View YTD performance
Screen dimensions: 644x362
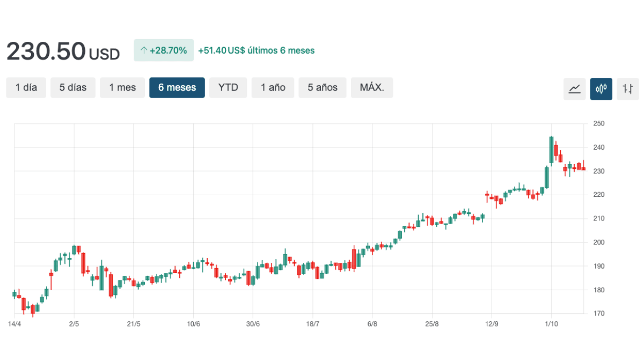(228, 87)
